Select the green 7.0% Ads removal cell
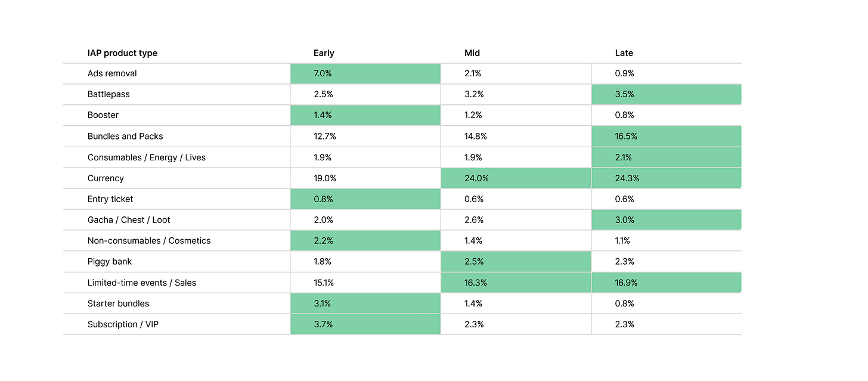This screenshot has width=868, height=381. pos(365,73)
